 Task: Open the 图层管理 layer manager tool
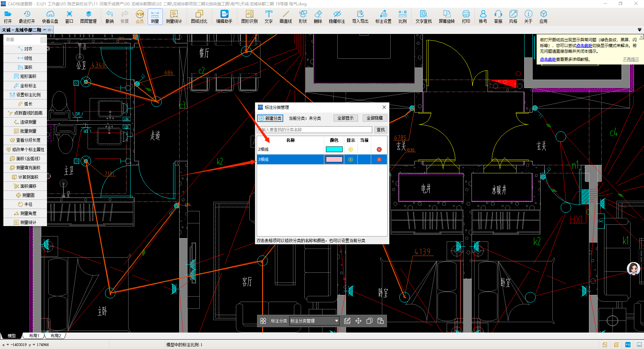click(88, 16)
